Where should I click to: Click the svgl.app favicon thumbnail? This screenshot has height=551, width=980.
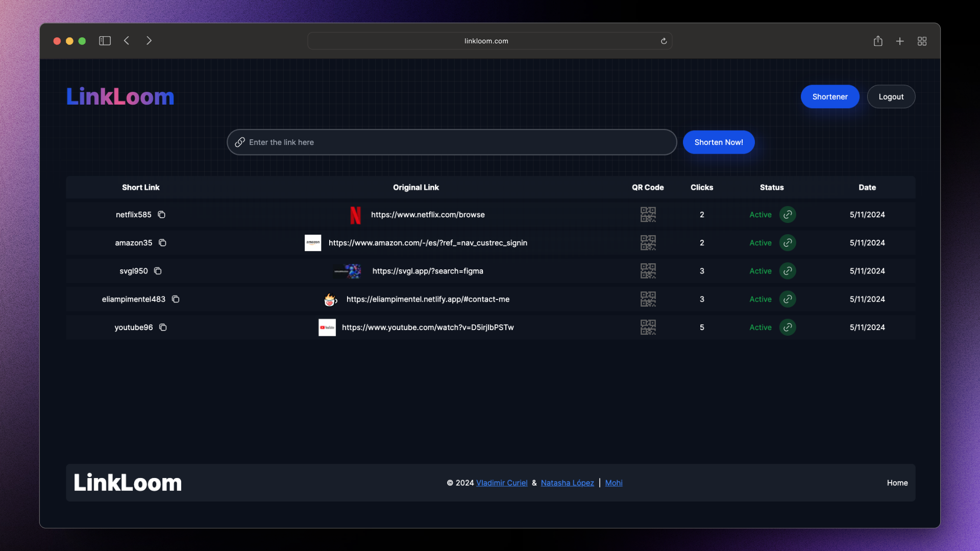coord(348,271)
